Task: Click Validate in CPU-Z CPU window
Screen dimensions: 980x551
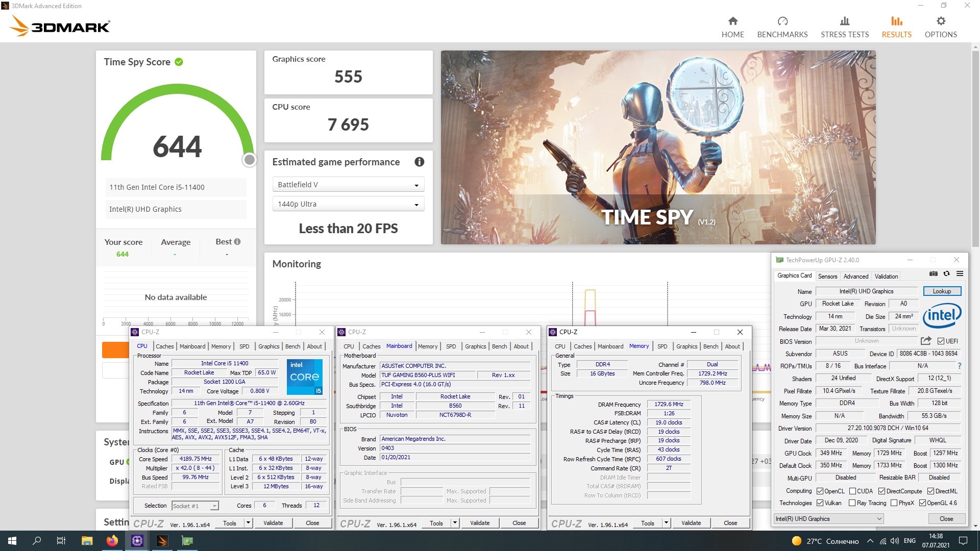Action: tap(273, 523)
